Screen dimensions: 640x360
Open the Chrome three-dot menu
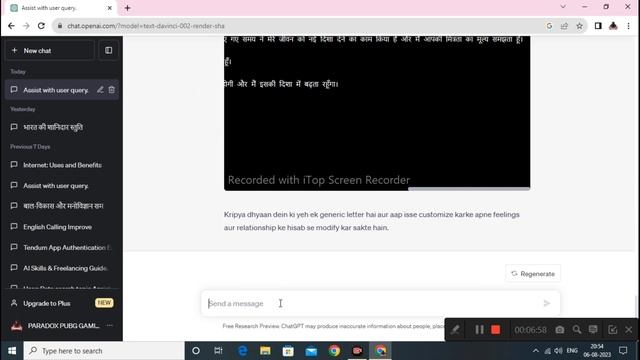tap(629, 26)
